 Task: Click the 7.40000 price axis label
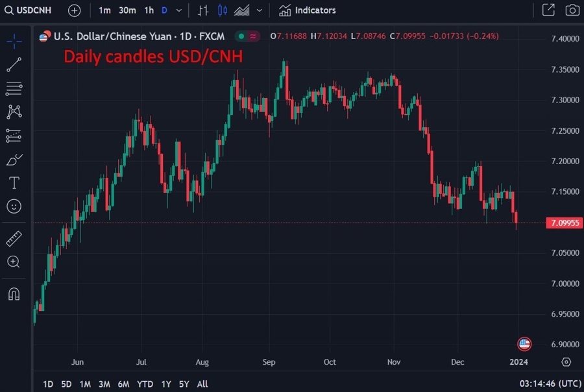tap(565, 39)
